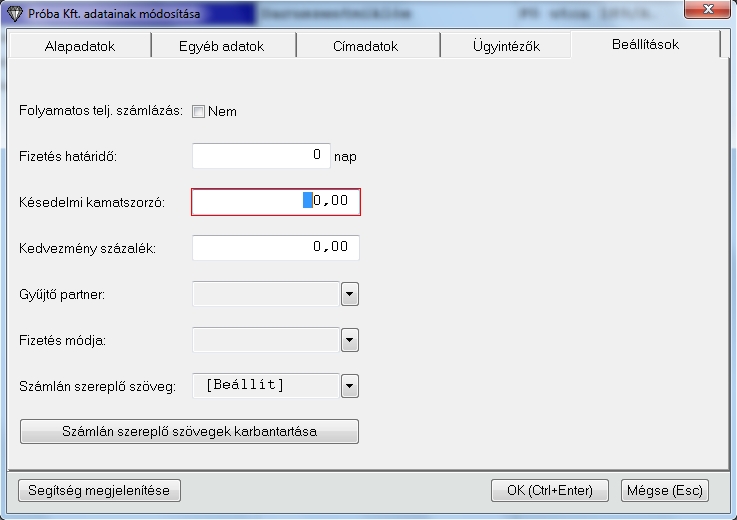Cancel with the Mégse (Esc) button
The image size is (737, 520).
pyautogui.click(x=665, y=490)
